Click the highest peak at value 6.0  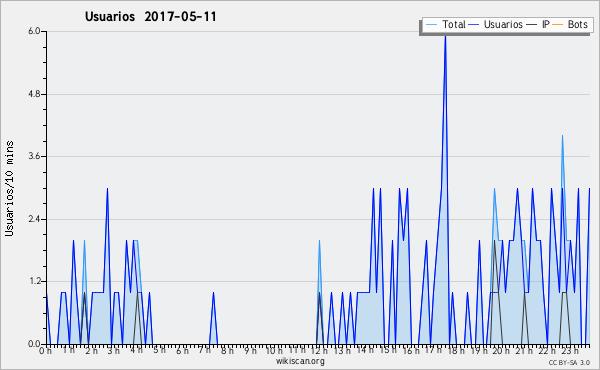[445, 36]
